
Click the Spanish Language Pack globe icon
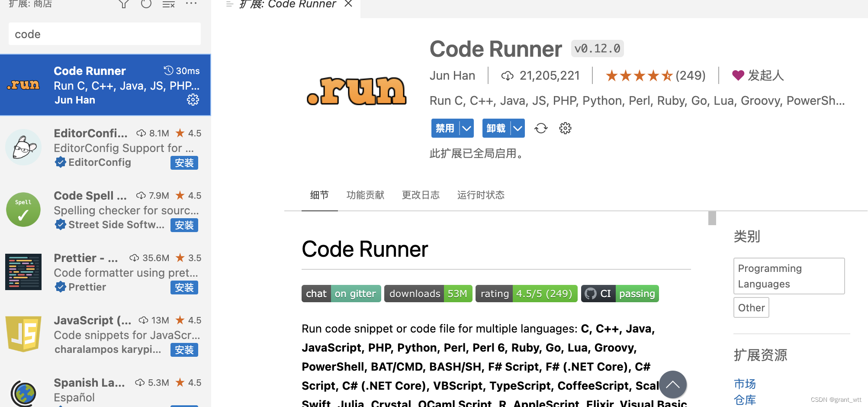(x=23, y=393)
